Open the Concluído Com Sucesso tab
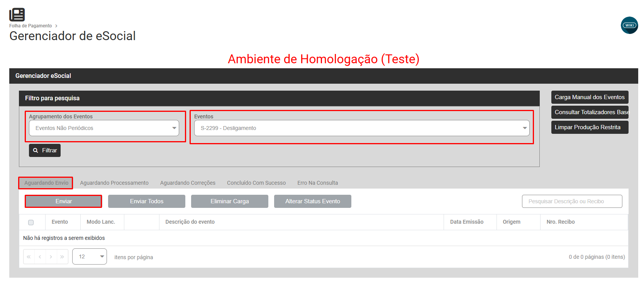644x285 pixels. (256, 183)
